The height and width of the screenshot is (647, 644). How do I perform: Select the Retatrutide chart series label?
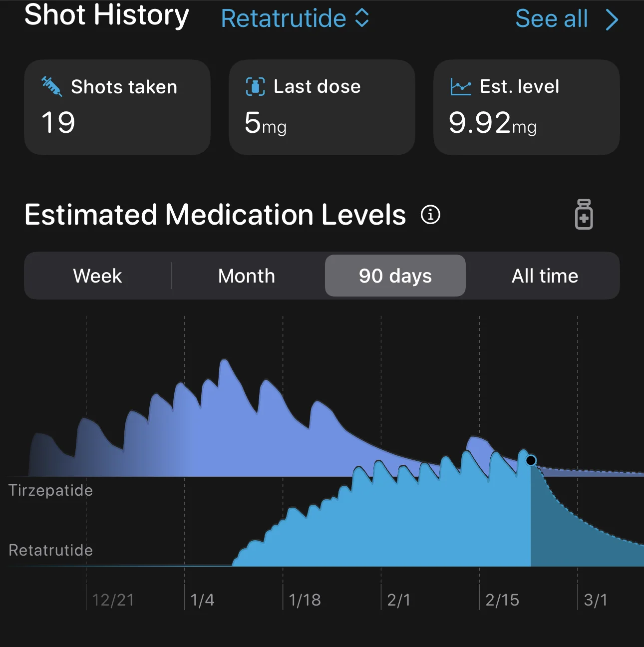pos(50,550)
